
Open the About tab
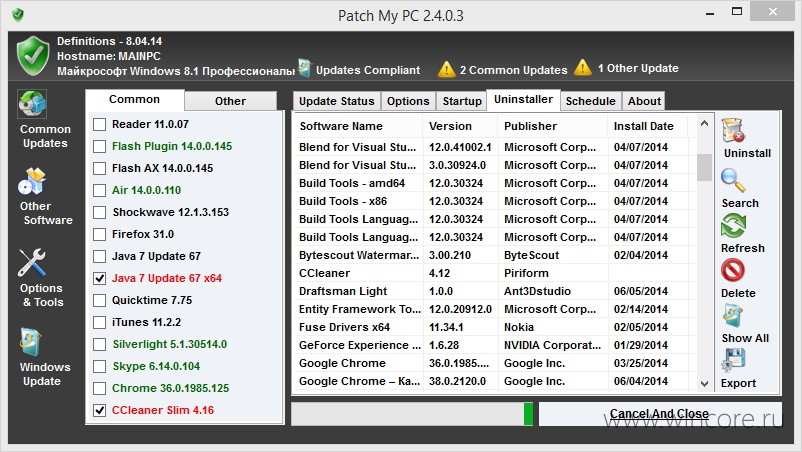point(644,101)
